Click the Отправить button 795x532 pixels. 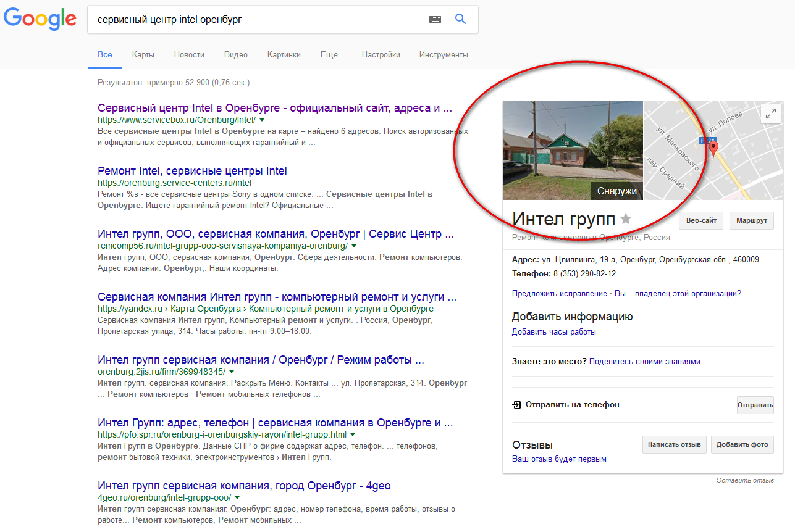tap(755, 405)
